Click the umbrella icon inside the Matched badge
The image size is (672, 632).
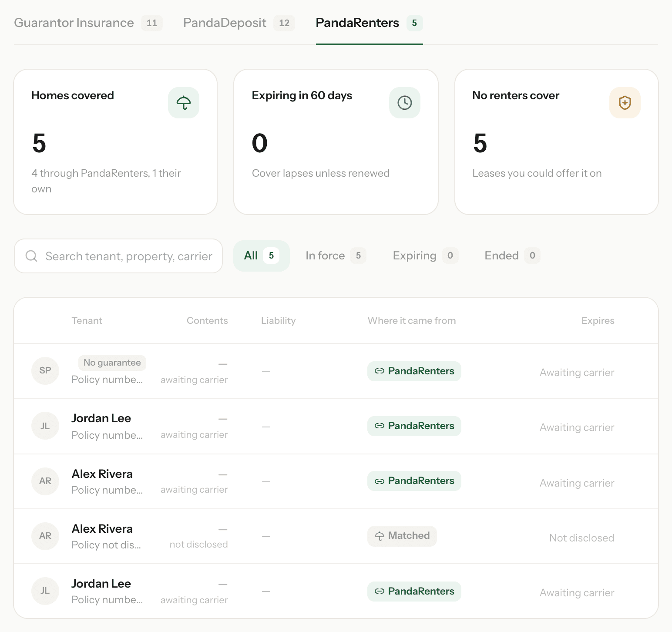[x=380, y=536]
